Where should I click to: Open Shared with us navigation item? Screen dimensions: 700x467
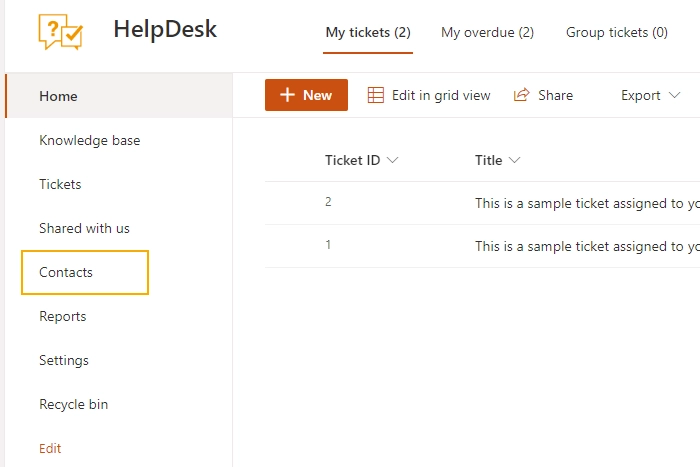tap(84, 228)
